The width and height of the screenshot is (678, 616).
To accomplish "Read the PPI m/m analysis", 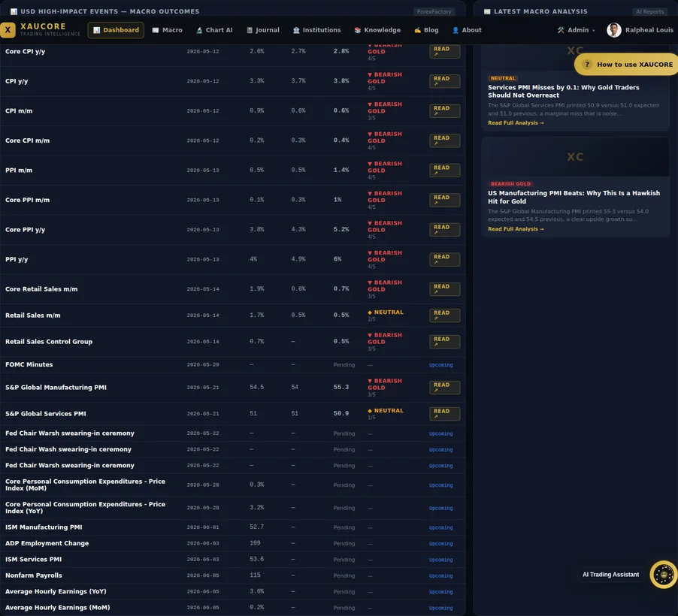I will (444, 170).
